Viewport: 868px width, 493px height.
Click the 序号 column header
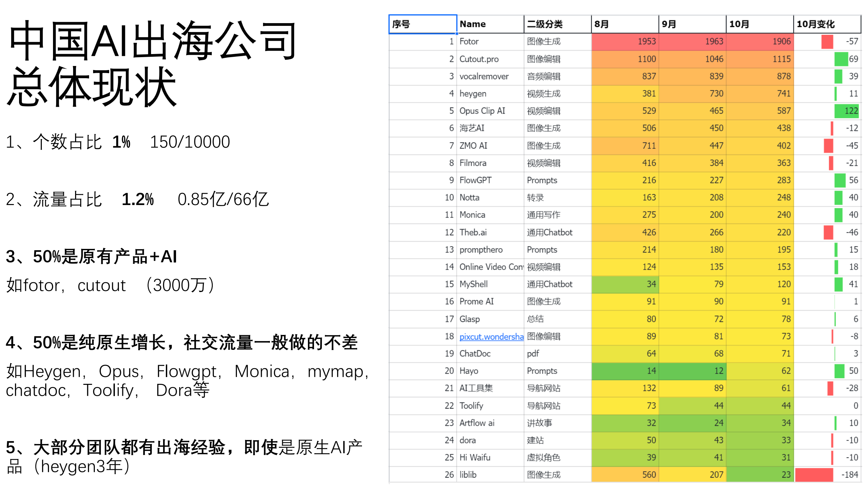click(422, 24)
